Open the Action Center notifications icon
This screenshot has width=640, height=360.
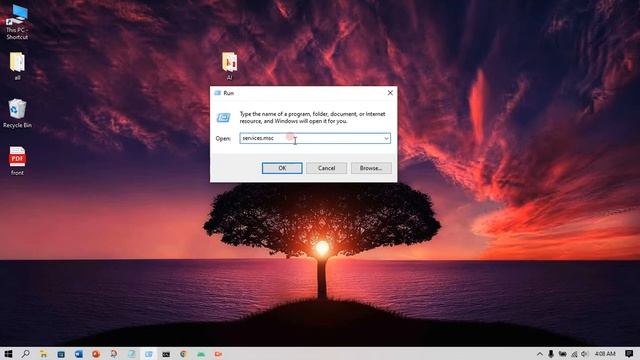pyautogui.click(x=629, y=353)
